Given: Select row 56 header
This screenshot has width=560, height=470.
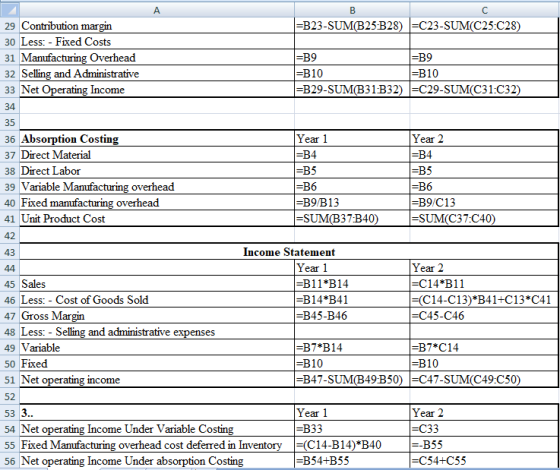Looking at the screenshot, I should pos(10,461).
